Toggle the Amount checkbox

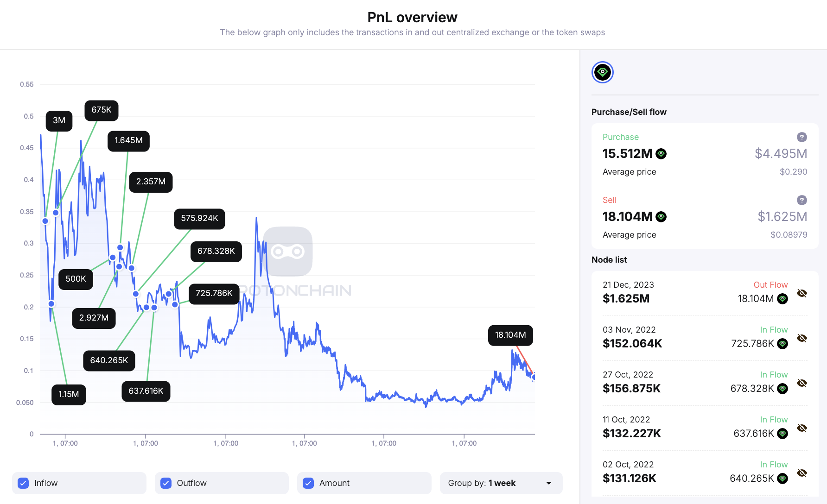tap(308, 483)
